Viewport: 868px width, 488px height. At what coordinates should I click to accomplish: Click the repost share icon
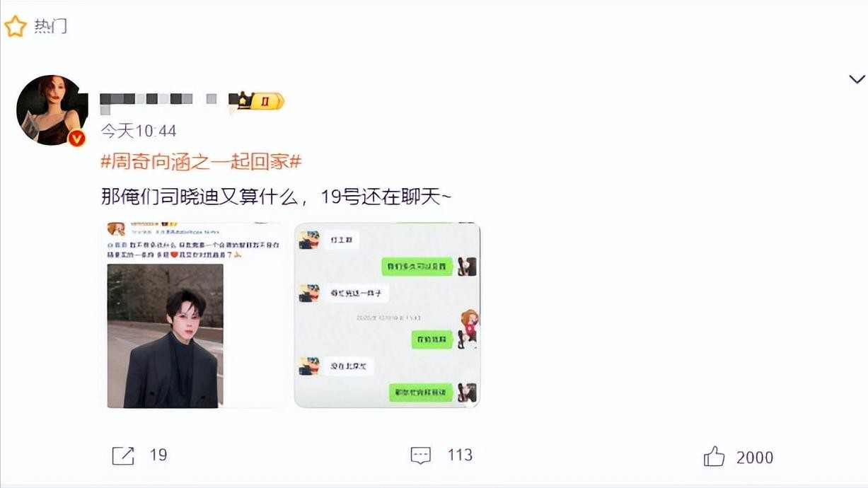tap(123, 455)
